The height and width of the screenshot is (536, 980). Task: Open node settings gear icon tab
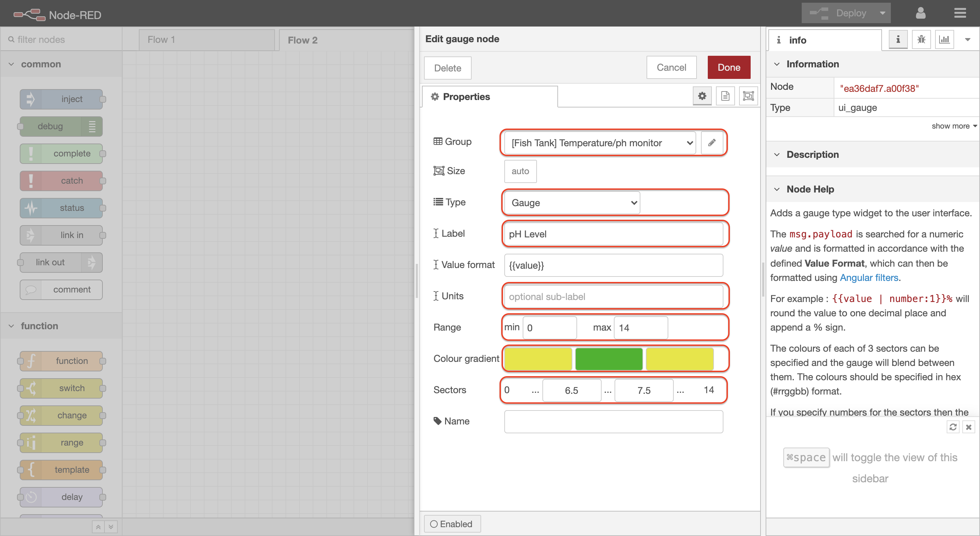702,96
